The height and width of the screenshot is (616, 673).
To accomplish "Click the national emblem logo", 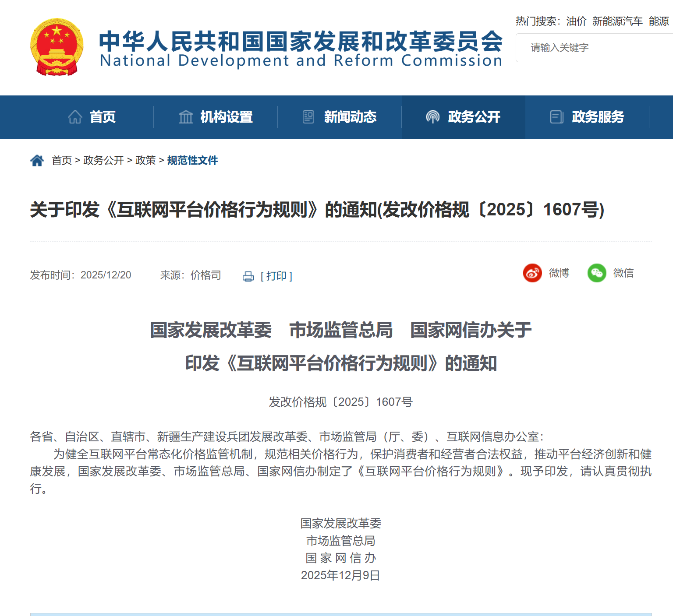I will (57, 47).
